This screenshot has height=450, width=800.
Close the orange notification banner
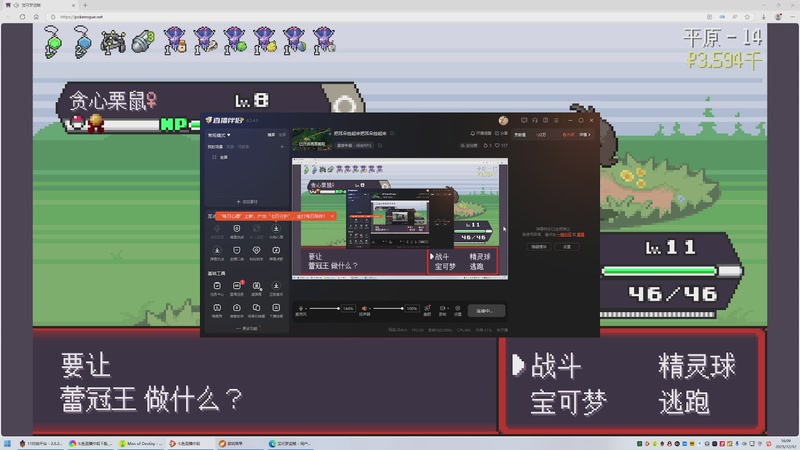[x=332, y=216]
